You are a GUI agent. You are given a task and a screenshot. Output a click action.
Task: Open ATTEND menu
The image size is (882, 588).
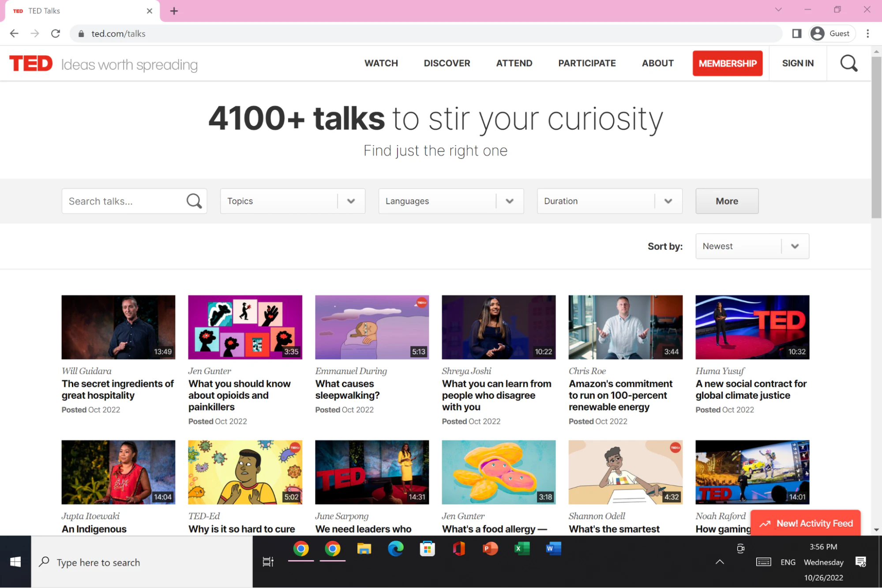(514, 63)
